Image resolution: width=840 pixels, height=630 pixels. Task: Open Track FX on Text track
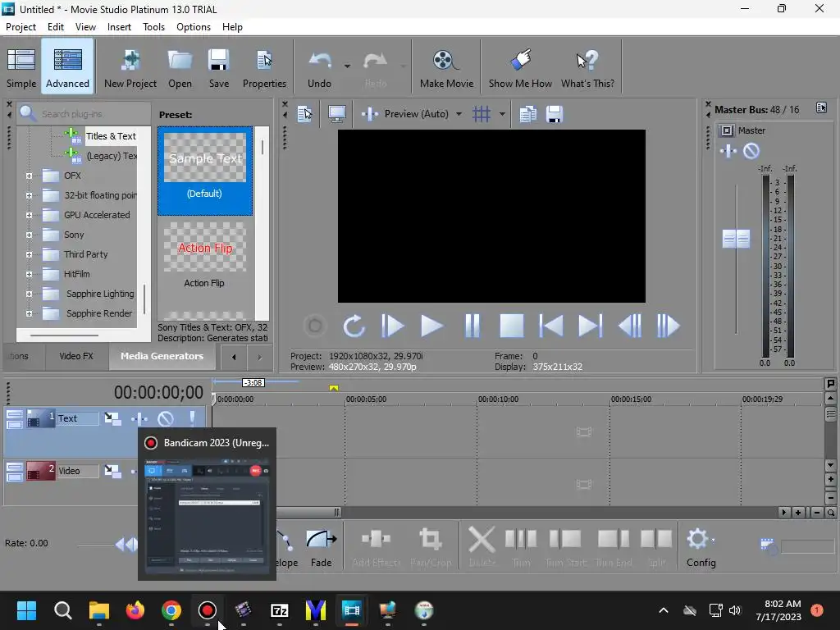(x=139, y=418)
